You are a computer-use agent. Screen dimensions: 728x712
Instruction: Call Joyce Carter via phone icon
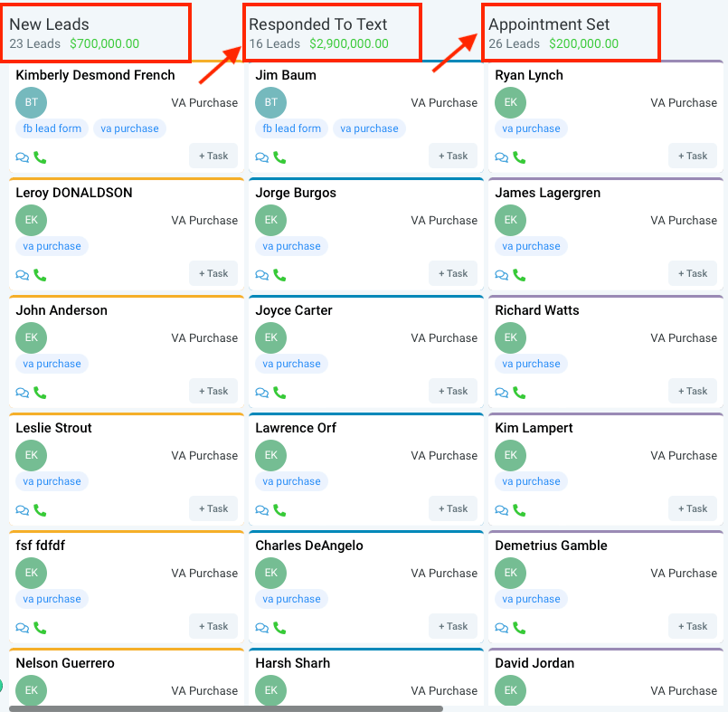279,393
